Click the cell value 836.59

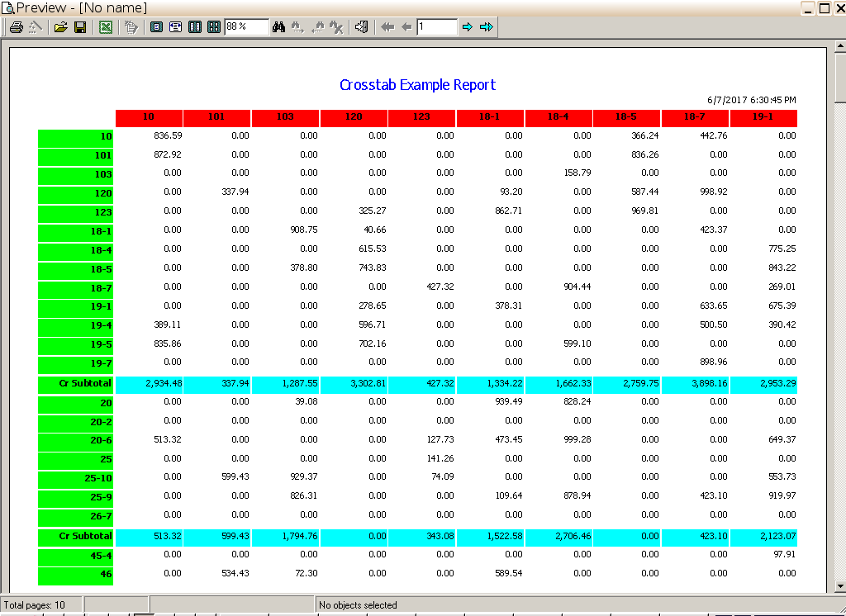coord(167,136)
